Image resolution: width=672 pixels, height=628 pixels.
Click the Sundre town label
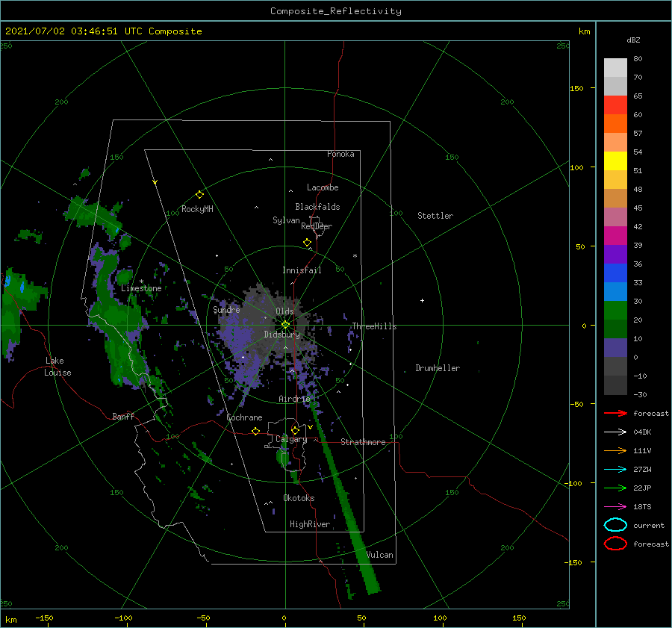[226, 309]
